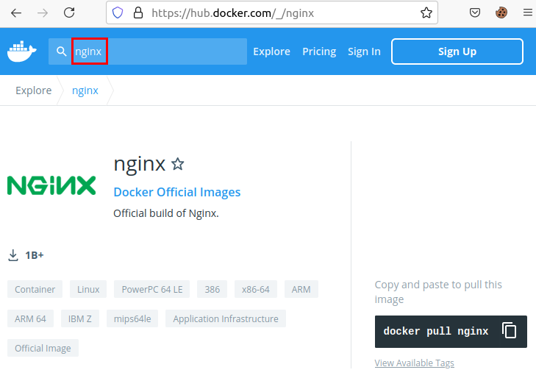This screenshot has height=392, width=536.
Task: Click the NGINX logo image
Action: (x=51, y=185)
